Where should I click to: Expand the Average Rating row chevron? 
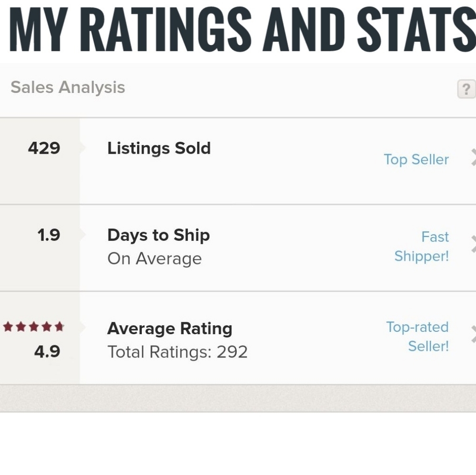pos(473,335)
